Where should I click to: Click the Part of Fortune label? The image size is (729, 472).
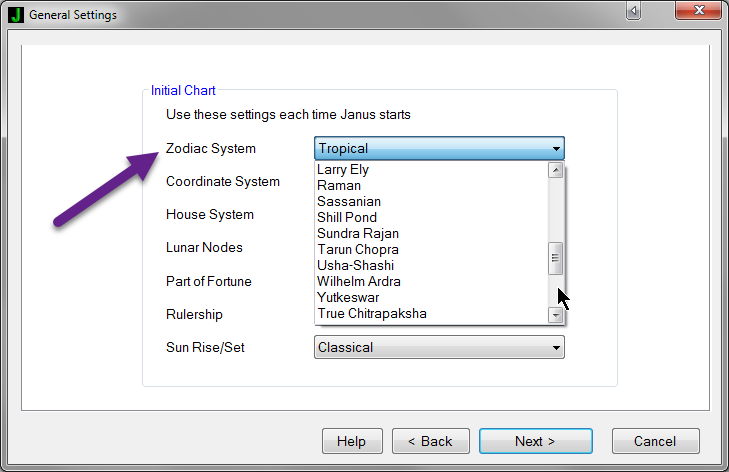tap(209, 281)
